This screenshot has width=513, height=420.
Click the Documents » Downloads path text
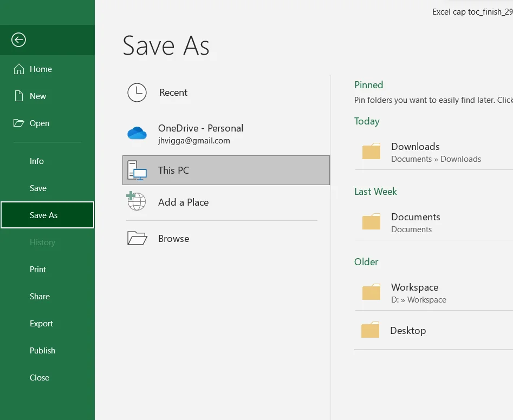point(436,159)
